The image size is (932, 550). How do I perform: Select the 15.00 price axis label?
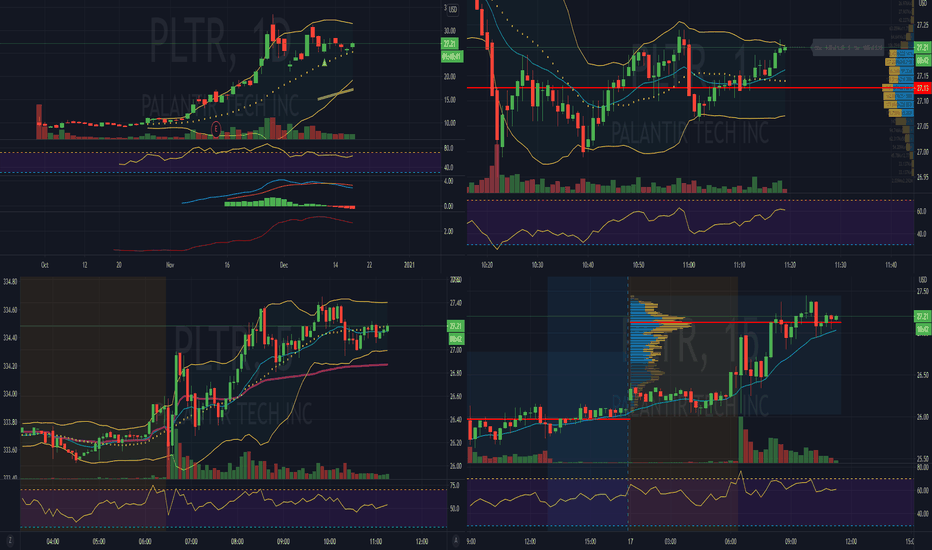tap(450, 100)
